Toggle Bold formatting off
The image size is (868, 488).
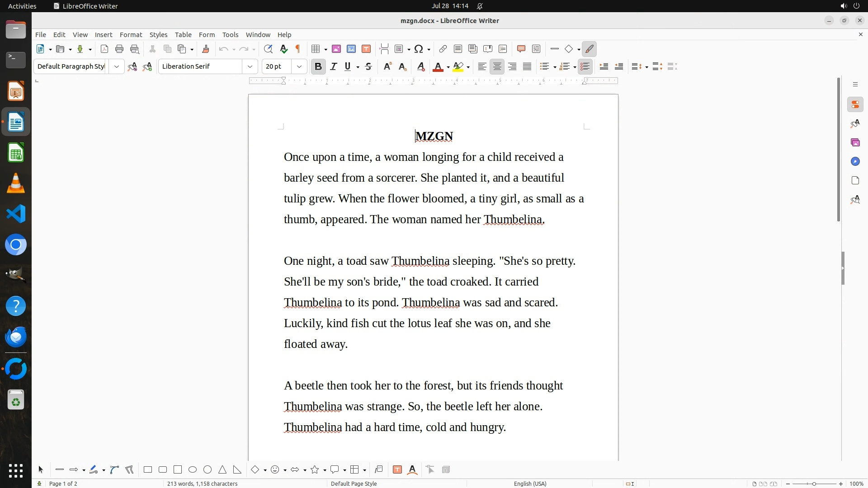coord(318,67)
